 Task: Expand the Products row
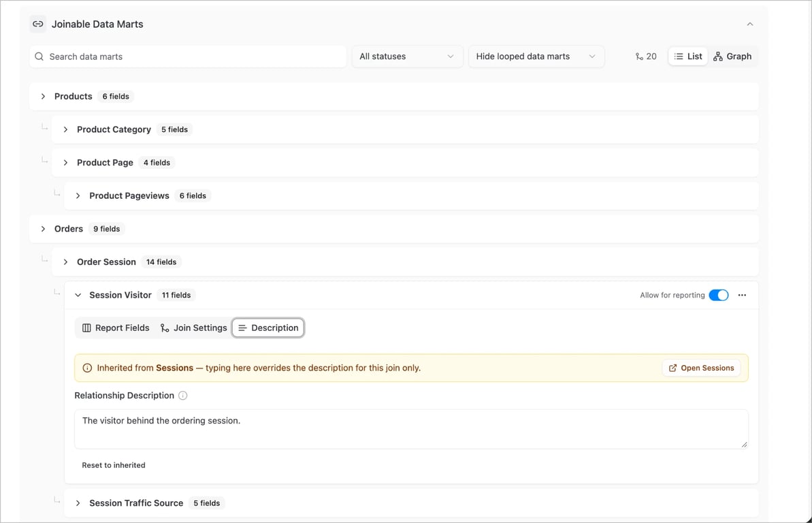click(x=43, y=97)
